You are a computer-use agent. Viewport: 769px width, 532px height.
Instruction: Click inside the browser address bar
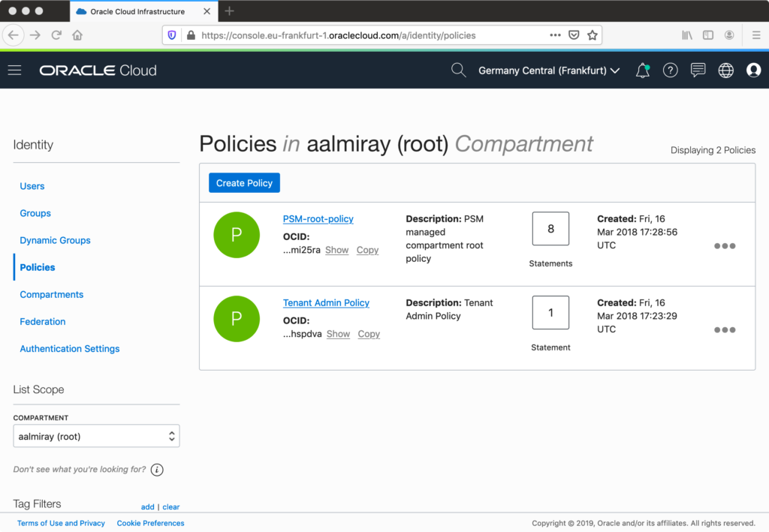pos(338,35)
